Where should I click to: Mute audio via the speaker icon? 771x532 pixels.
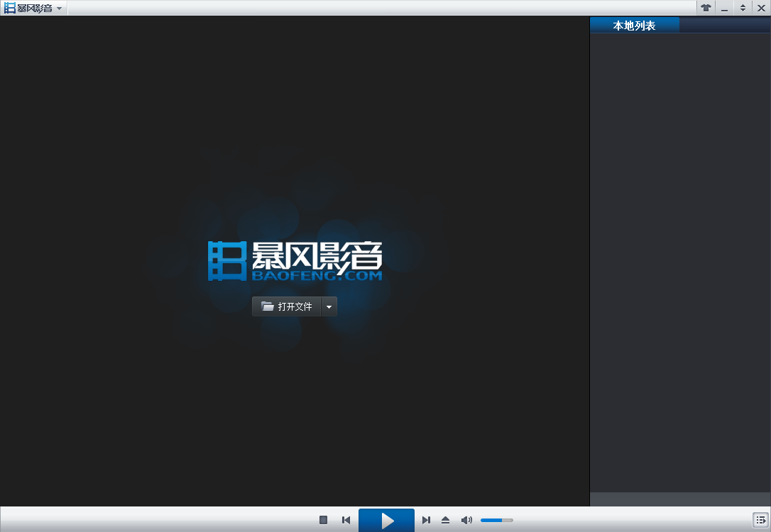(x=466, y=520)
